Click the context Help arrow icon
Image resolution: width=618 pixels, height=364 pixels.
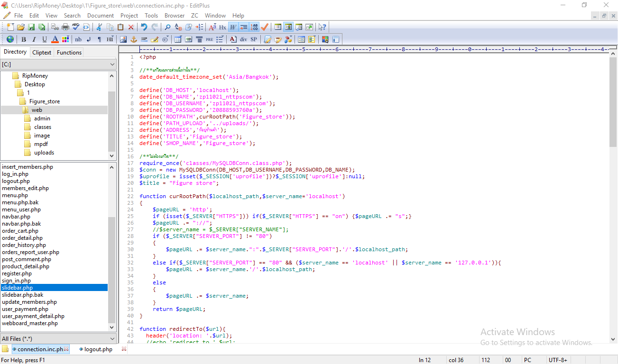pos(322,27)
